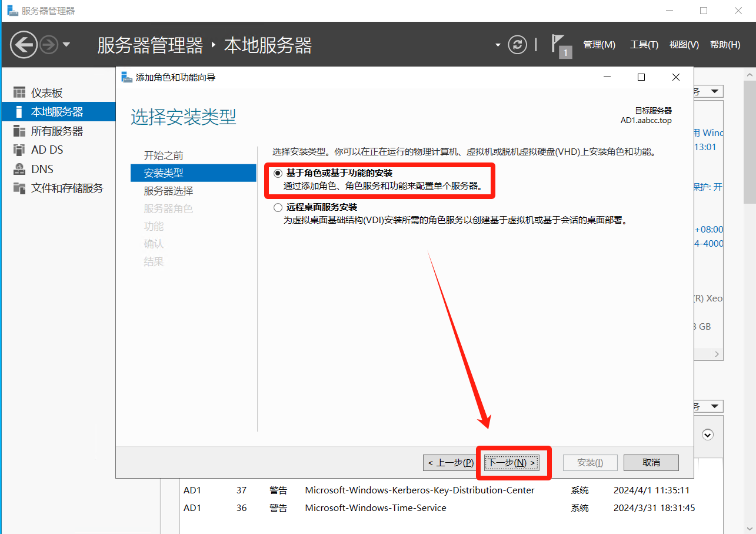Click the 下一步(N) button
The image size is (756, 534).
point(512,463)
